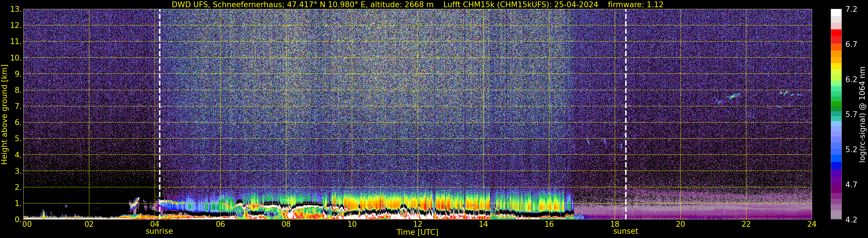The width and height of the screenshot is (868, 238).
Task: Click the '9.' height axis tick label
Action: coord(18,74)
